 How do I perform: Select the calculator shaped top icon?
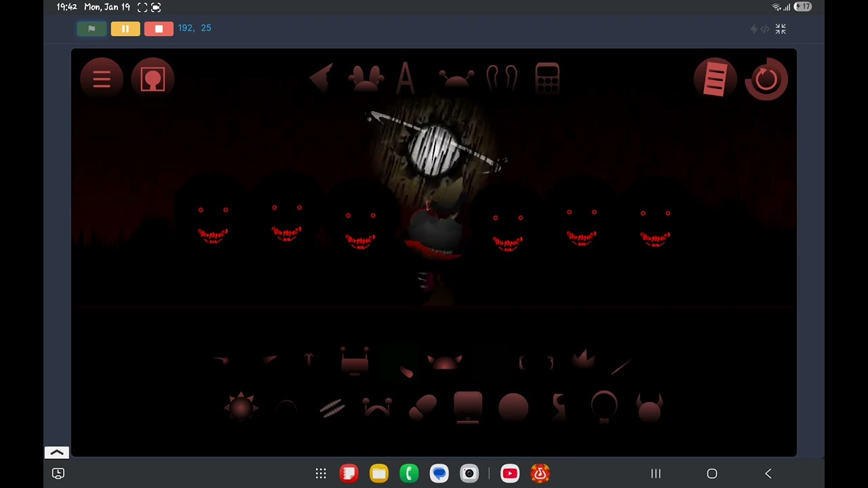547,77
